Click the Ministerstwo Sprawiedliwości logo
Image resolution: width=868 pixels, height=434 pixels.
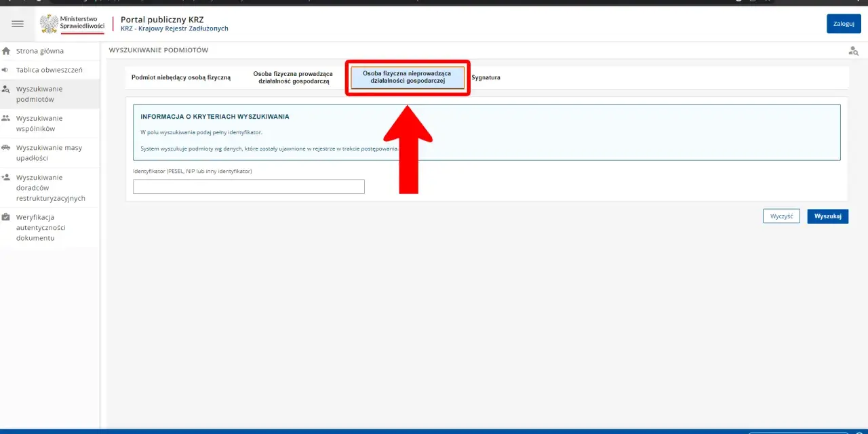(72, 24)
